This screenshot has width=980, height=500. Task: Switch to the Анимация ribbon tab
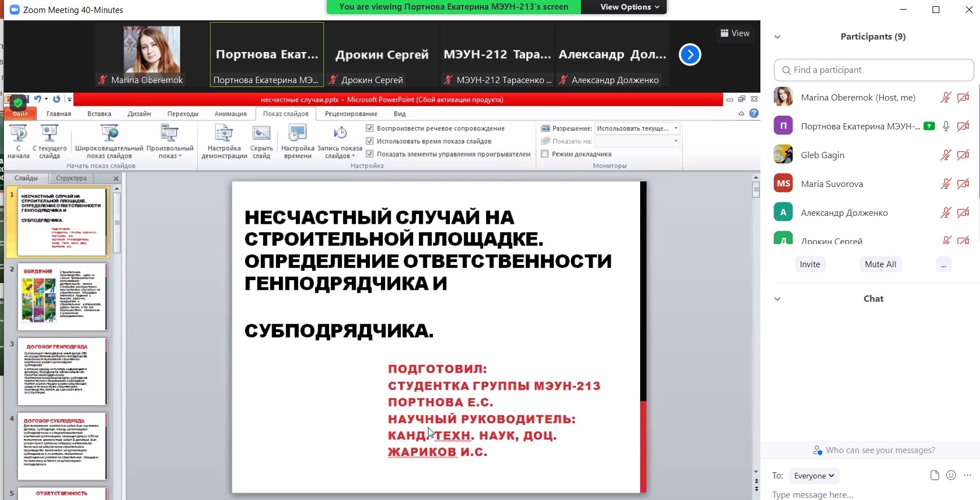click(x=230, y=114)
